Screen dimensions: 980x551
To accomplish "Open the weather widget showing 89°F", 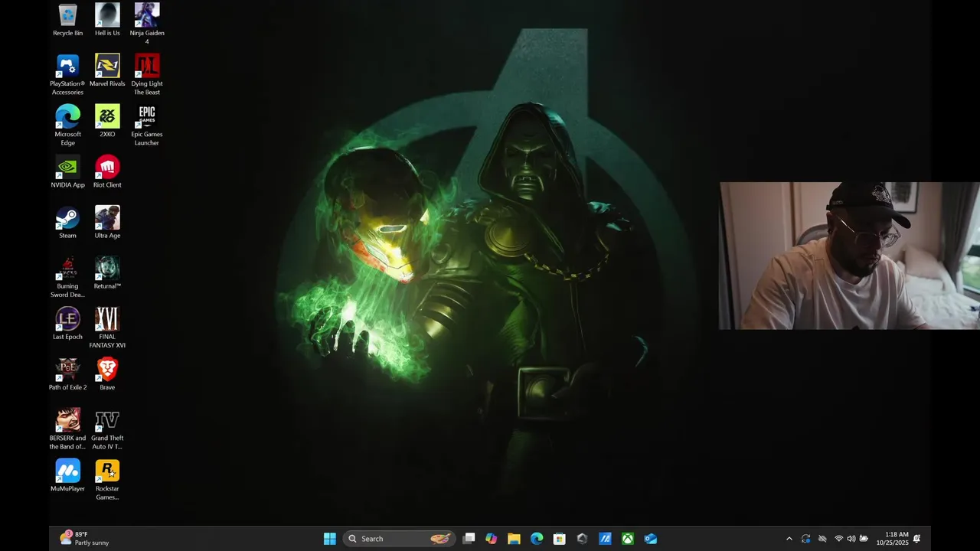I will click(x=84, y=539).
